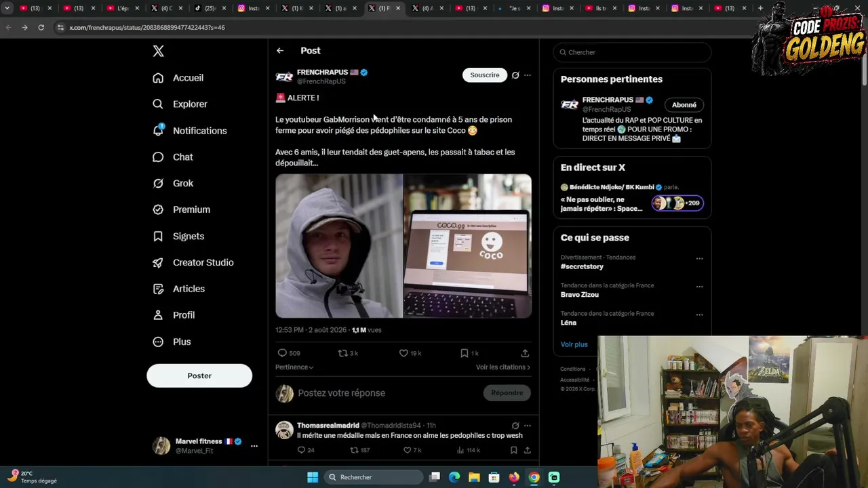Open more options on Thomasrealmadrid's reply

tap(528, 426)
